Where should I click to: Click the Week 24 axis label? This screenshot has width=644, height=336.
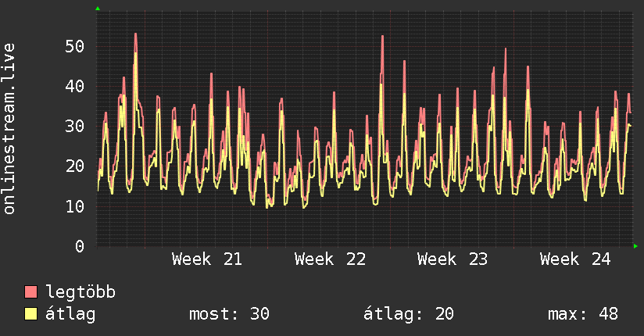(x=575, y=259)
